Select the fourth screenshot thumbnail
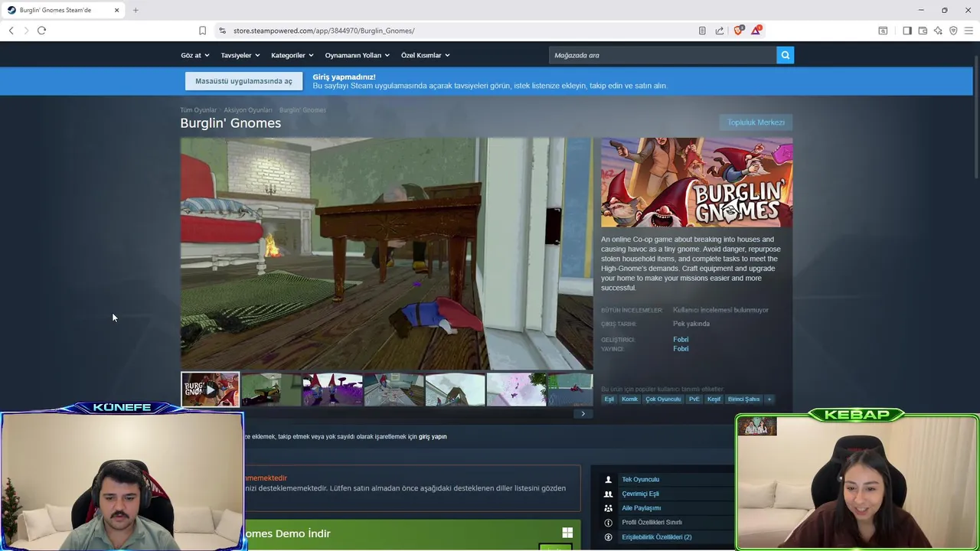This screenshot has width=980, height=551. pos(394,390)
